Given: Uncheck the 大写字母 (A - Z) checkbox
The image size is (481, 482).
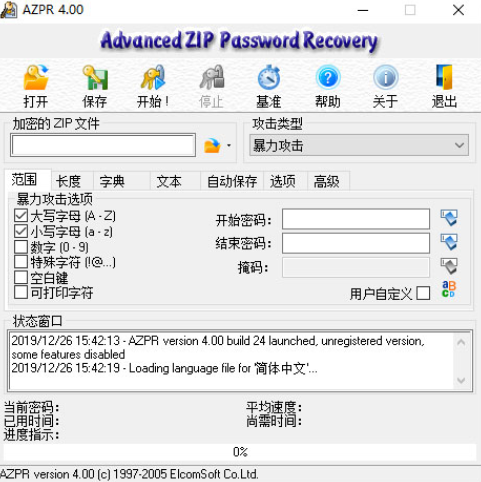Looking at the screenshot, I should (21, 216).
